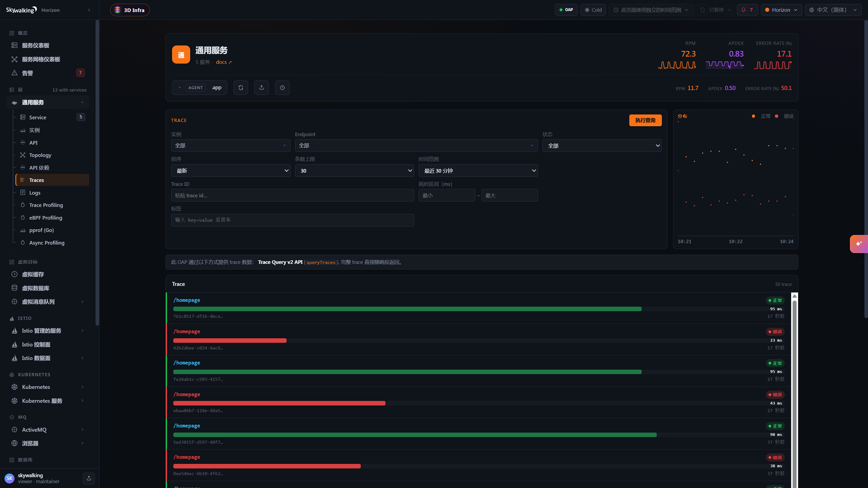Open the 服务仪表板 page
The height and width of the screenshot is (488, 868).
click(48, 45)
